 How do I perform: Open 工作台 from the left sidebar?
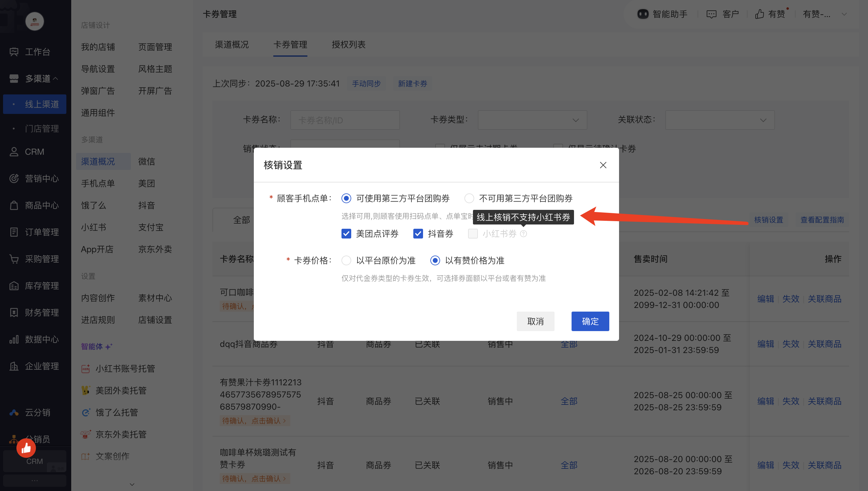[37, 51]
